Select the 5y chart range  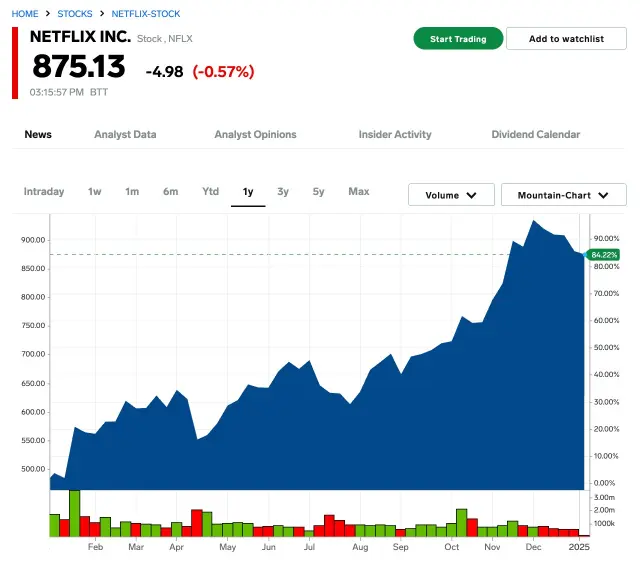[318, 192]
